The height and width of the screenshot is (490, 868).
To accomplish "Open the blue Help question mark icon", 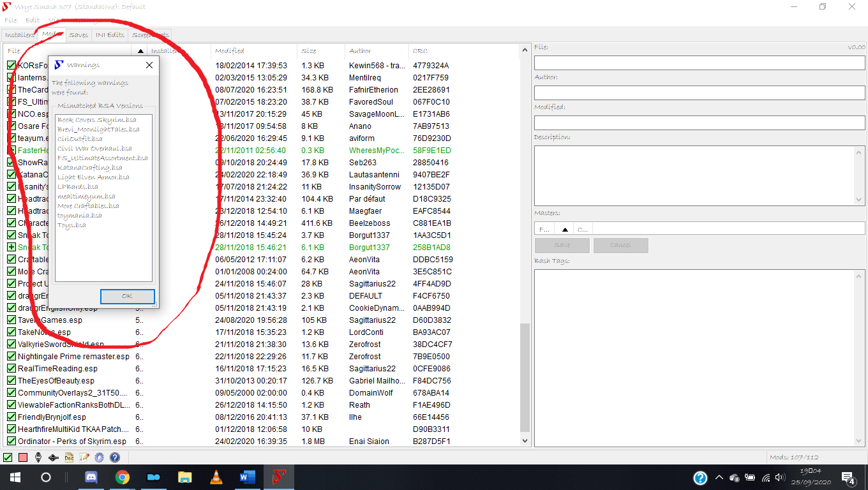I will pos(115,457).
